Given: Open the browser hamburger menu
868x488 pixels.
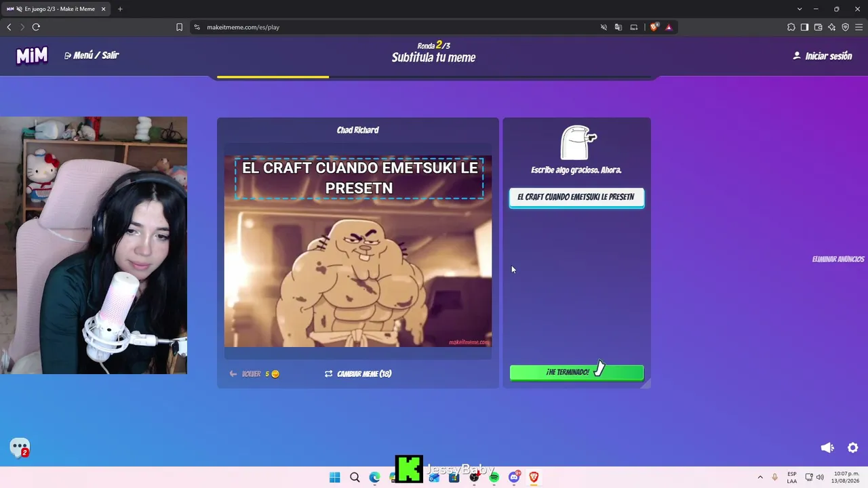Looking at the screenshot, I should pyautogui.click(x=859, y=27).
